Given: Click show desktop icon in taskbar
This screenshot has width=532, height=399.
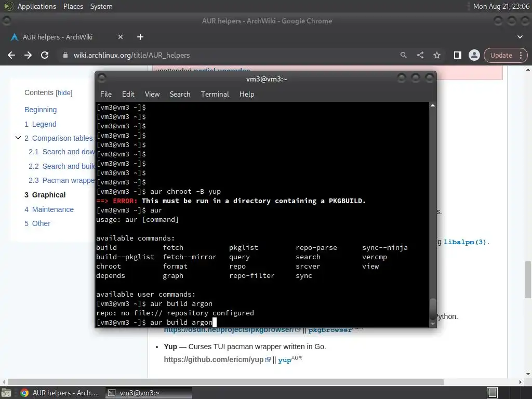Looking at the screenshot, I should click(x=6, y=393).
